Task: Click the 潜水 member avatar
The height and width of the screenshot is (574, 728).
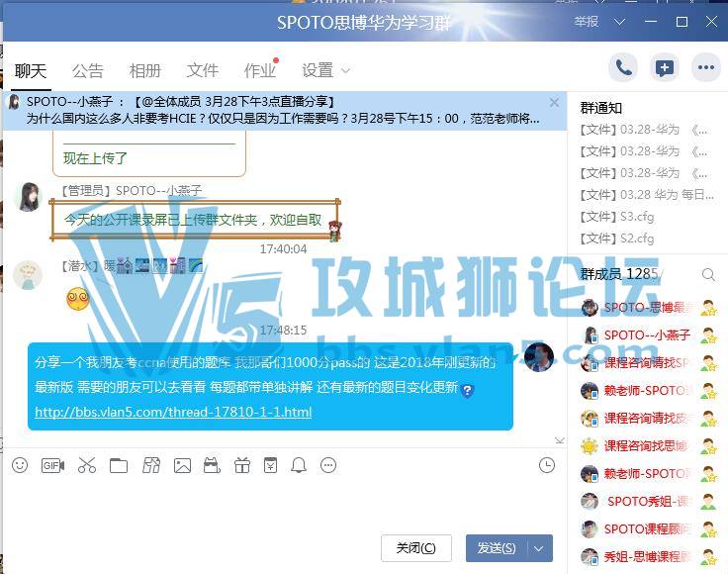Action: coord(28,274)
